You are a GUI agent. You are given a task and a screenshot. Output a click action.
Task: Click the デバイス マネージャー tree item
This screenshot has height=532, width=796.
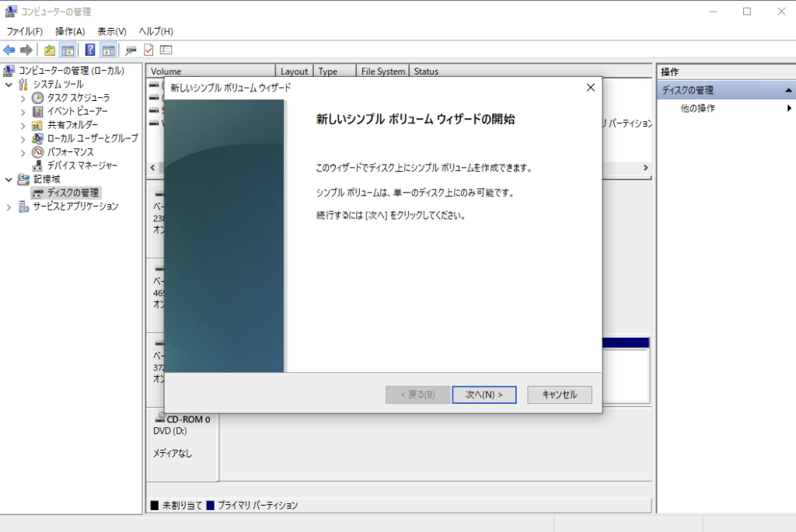pos(82,165)
